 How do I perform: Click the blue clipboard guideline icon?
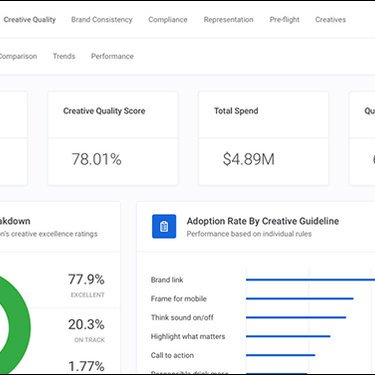tap(164, 226)
